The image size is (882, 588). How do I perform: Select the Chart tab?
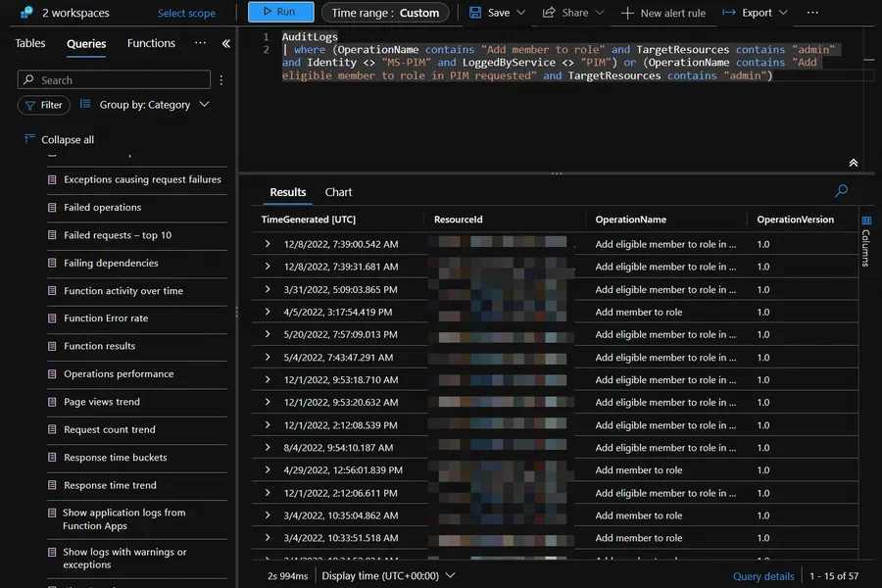point(339,192)
